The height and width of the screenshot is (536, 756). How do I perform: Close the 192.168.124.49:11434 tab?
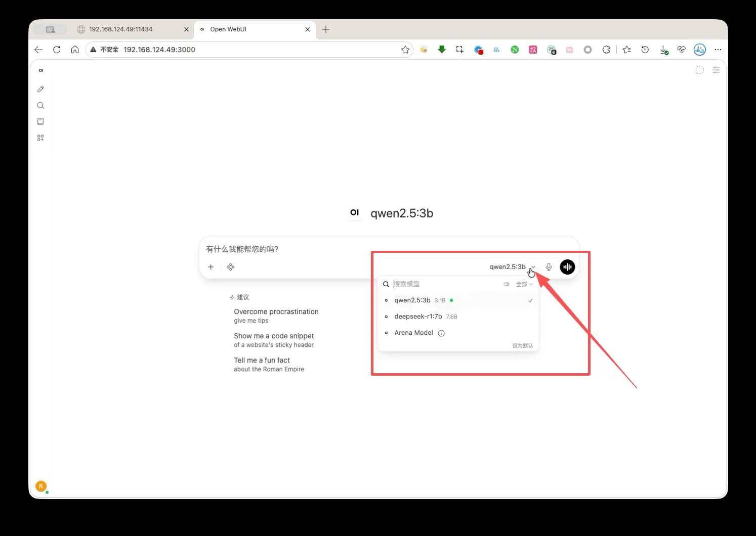[186, 29]
